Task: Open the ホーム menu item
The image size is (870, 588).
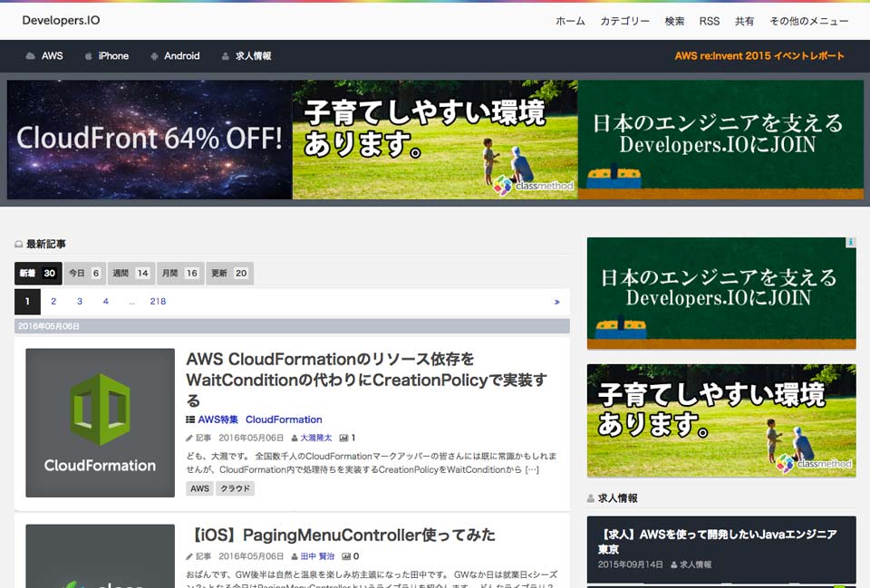Action: 570,21
